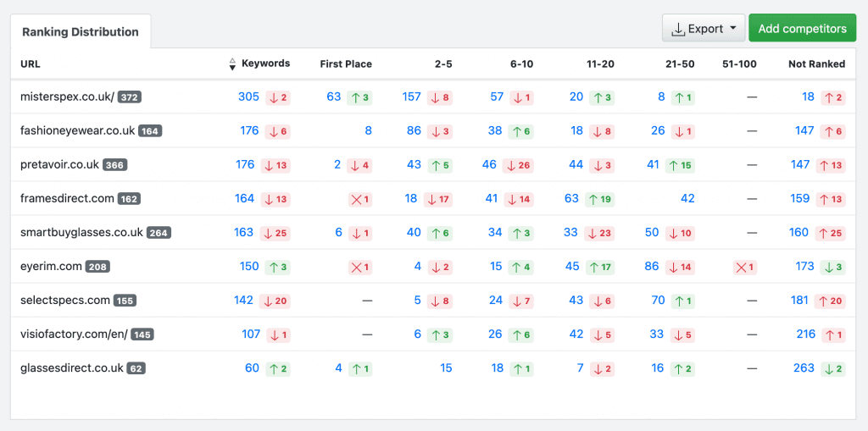This screenshot has height=431, width=868.
Task: Open glassesdirect.co.uk 2-5 count 15
Action: 446,367
